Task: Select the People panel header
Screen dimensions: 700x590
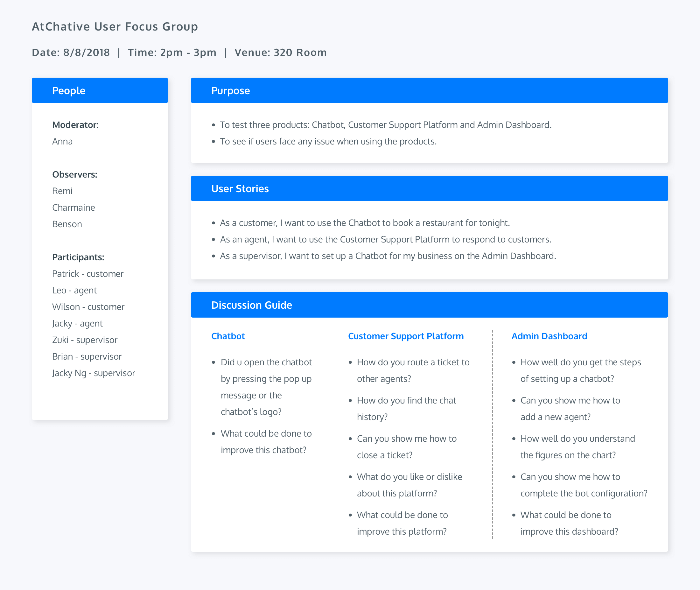Action: tap(100, 90)
